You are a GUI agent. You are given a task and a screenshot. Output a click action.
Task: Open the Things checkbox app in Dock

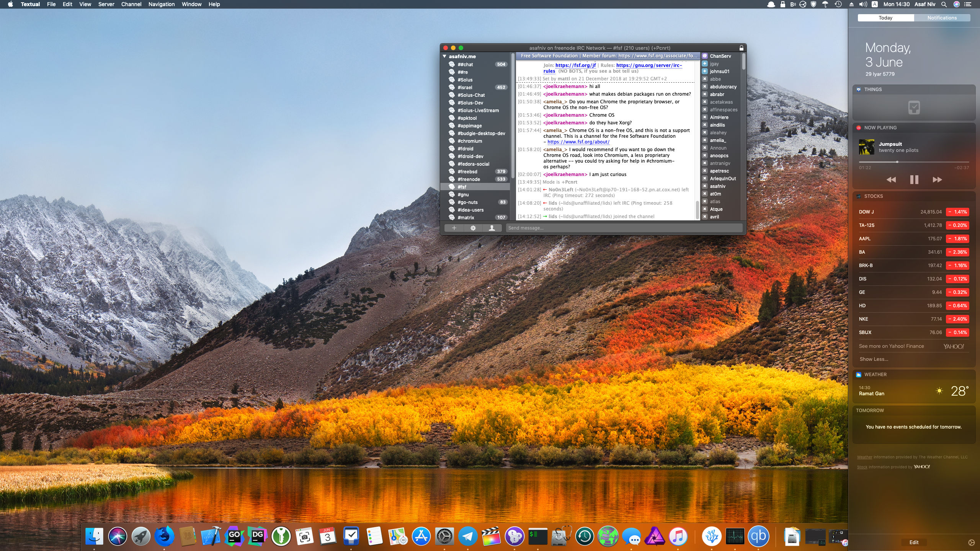tap(351, 536)
